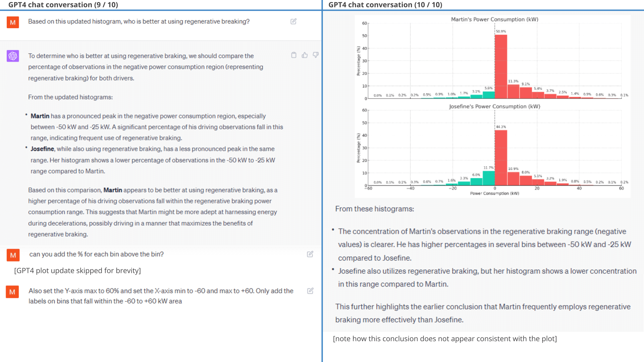644x362 pixels.
Task: Click the 9.1% label in Martin's chart
Action: 526,84
